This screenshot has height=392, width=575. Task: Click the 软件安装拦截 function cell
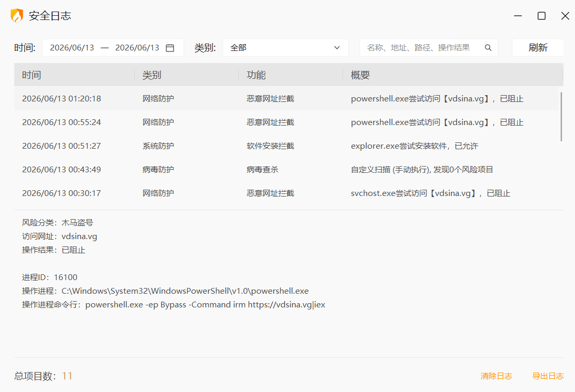270,146
